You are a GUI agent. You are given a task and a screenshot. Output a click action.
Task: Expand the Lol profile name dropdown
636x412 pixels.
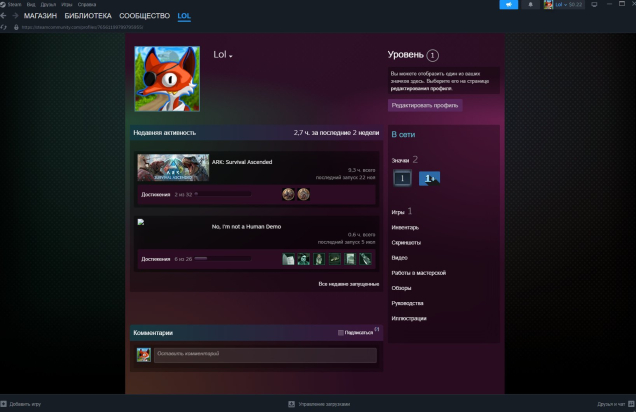coord(231,56)
